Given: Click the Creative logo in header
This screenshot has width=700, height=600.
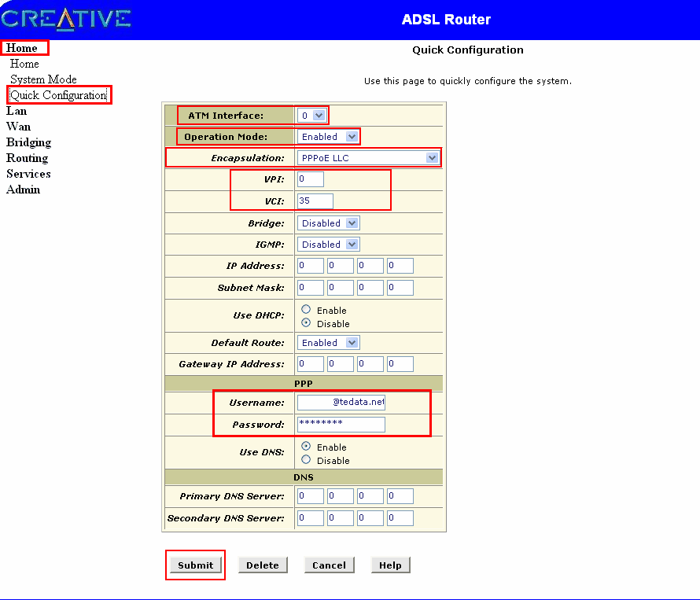Looking at the screenshot, I should (66, 19).
